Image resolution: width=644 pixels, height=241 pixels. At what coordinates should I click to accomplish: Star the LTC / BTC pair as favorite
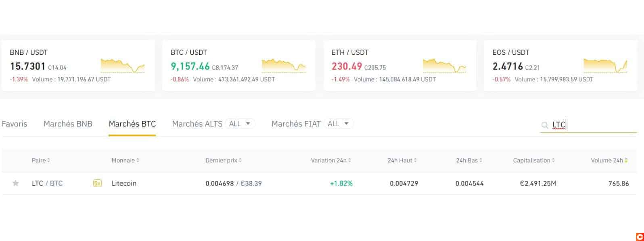coord(16,183)
